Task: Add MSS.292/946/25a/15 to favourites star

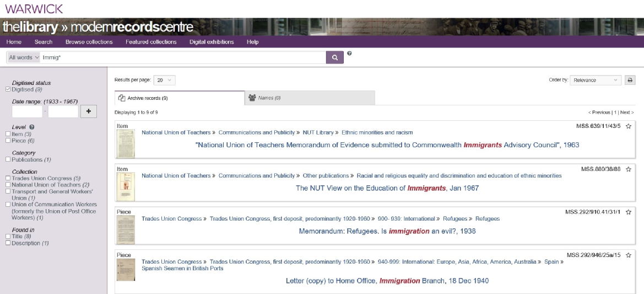Action: [629, 255]
